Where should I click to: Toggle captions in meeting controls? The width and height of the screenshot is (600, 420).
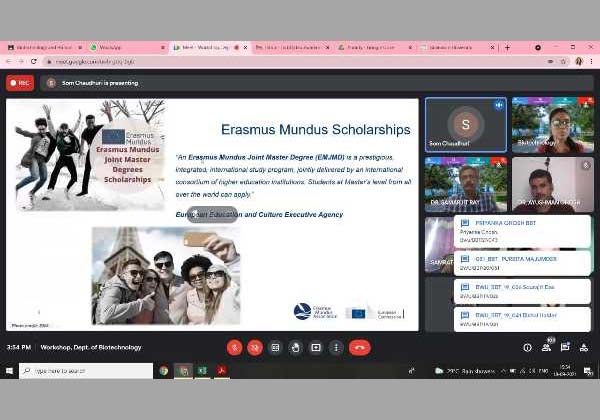tap(276, 347)
